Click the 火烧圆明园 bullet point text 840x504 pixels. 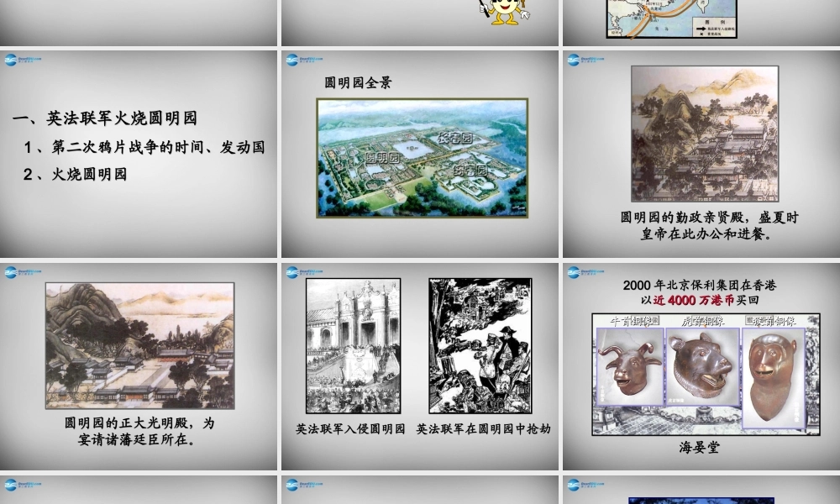coord(89,174)
